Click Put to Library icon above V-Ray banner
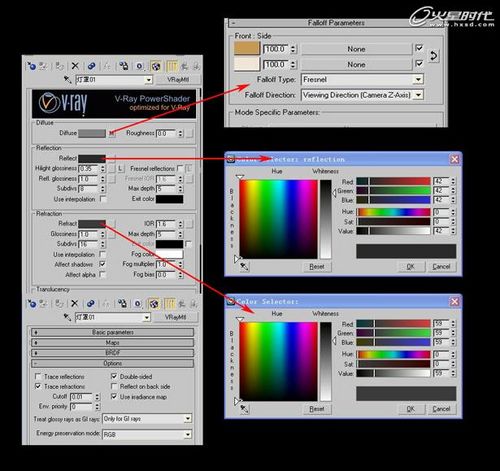This screenshot has width=500, height=471. pyautogui.click(x=124, y=66)
